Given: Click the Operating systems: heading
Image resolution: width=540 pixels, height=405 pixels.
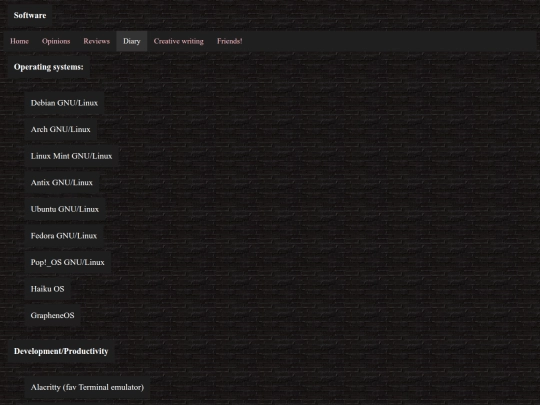Looking at the screenshot, I should point(49,67).
